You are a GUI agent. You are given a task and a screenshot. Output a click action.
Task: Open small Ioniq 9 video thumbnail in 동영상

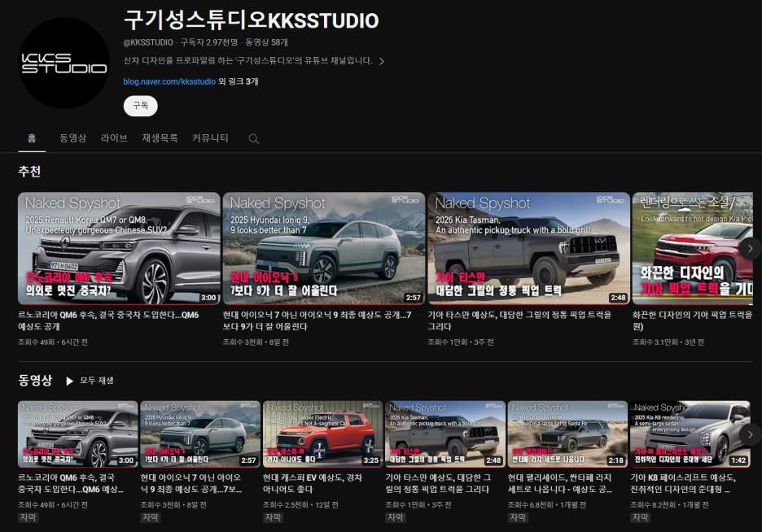[200, 434]
